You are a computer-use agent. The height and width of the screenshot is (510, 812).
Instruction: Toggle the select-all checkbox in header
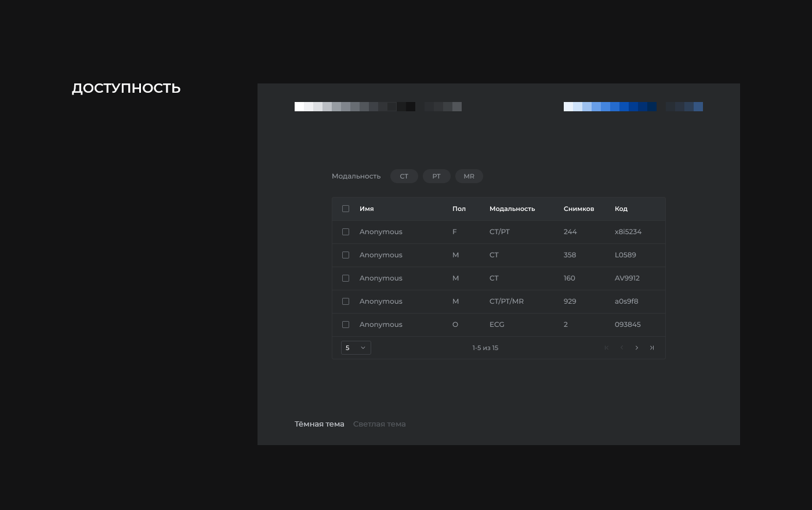[x=346, y=209]
